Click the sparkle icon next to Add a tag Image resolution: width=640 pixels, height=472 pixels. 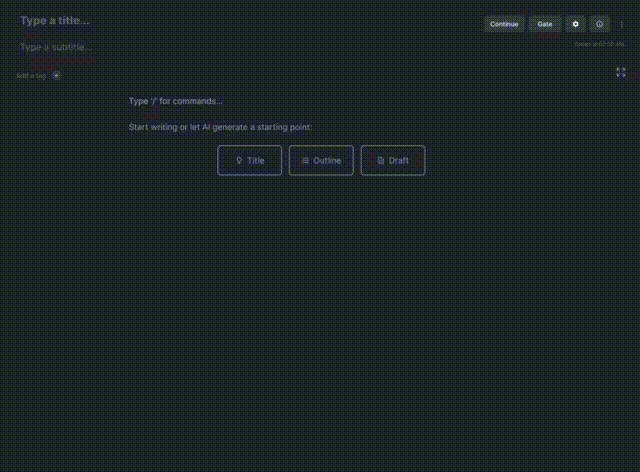point(57,76)
